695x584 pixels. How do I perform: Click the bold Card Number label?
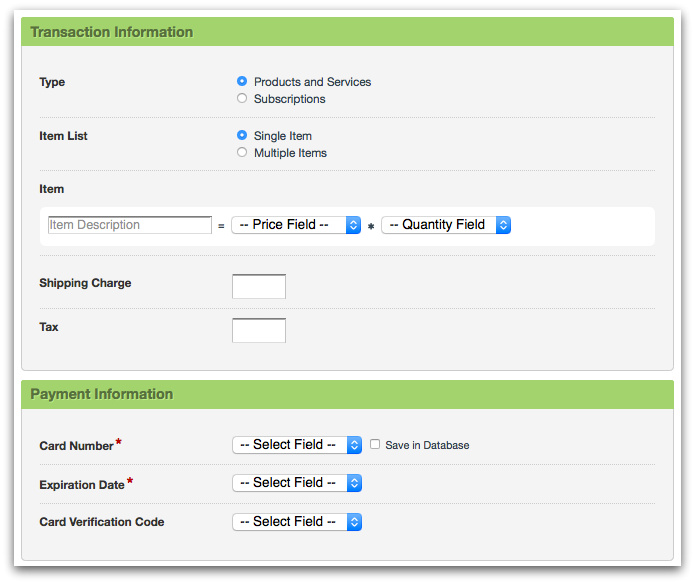(x=76, y=446)
